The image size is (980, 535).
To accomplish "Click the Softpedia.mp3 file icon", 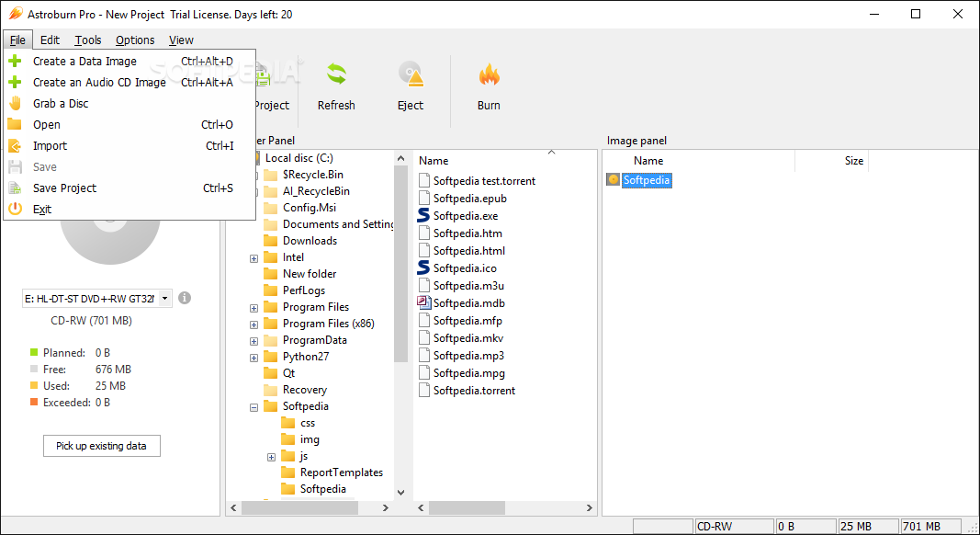I will pyautogui.click(x=424, y=356).
